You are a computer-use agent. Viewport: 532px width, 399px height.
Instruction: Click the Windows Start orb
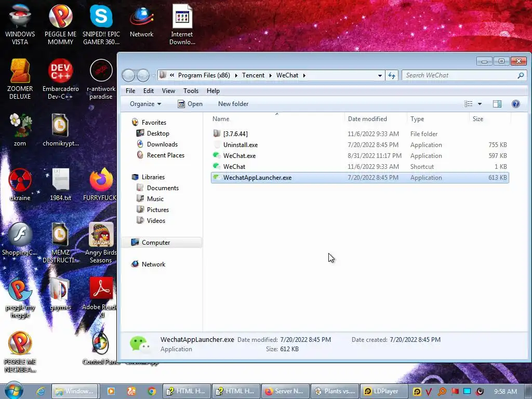tap(14, 391)
